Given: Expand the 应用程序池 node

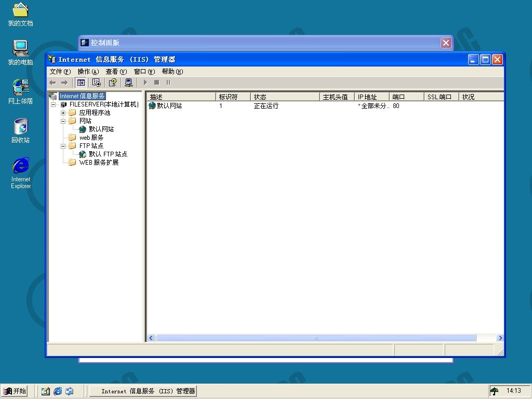Looking at the screenshot, I should coord(63,113).
